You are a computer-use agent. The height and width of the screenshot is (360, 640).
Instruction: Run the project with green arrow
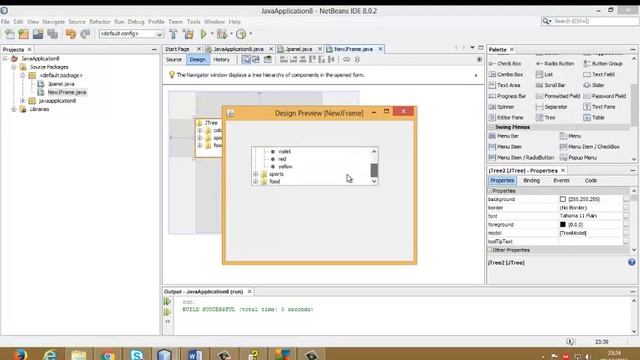click(x=203, y=34)
